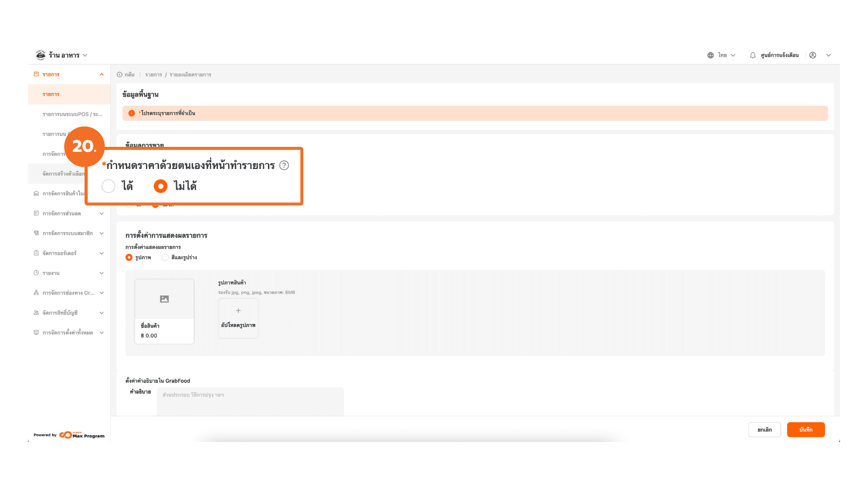Image resolution: width=868 pixels, height=488 pixels.
Task: Open the user account profile icon
Action: tap(812, 55)
